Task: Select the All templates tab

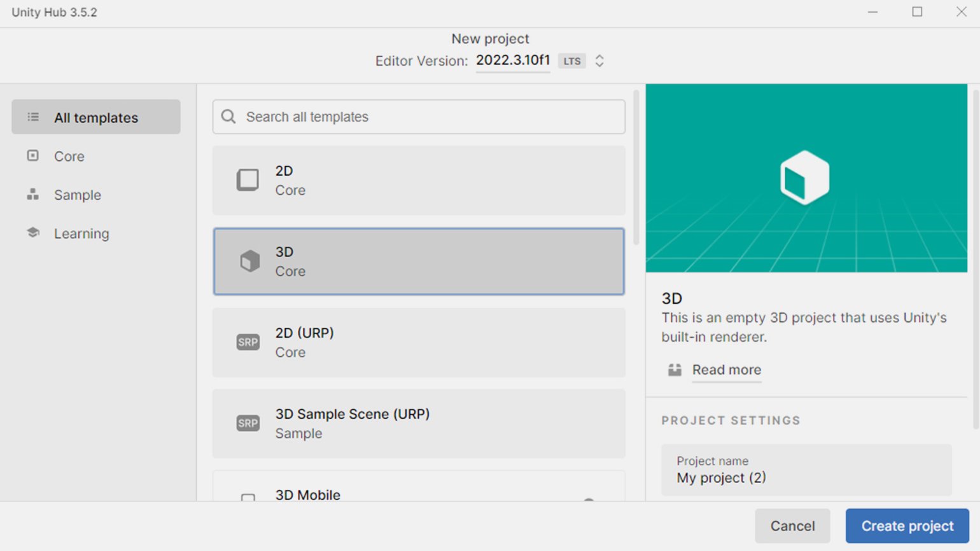Action: coord(96,117)
